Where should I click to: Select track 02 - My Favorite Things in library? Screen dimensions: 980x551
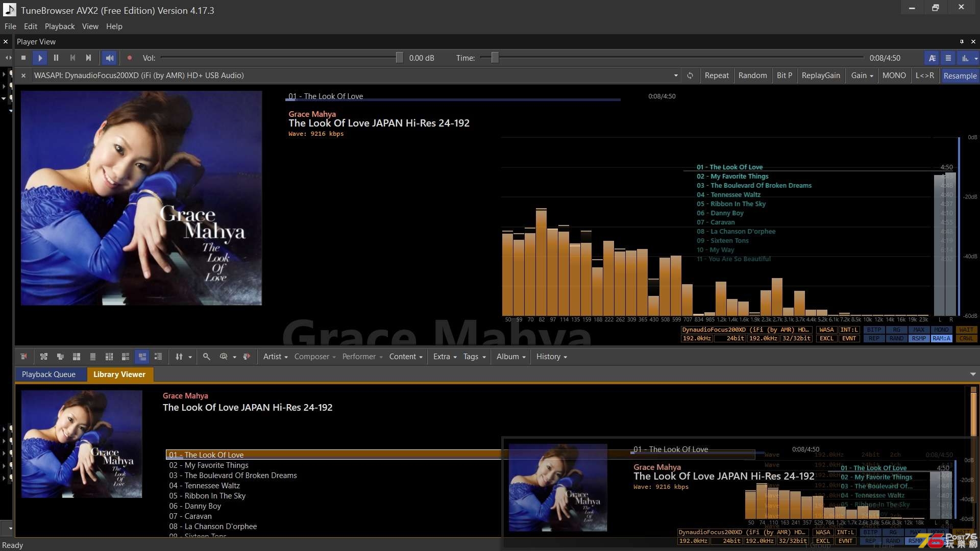[x=209, y=465]
